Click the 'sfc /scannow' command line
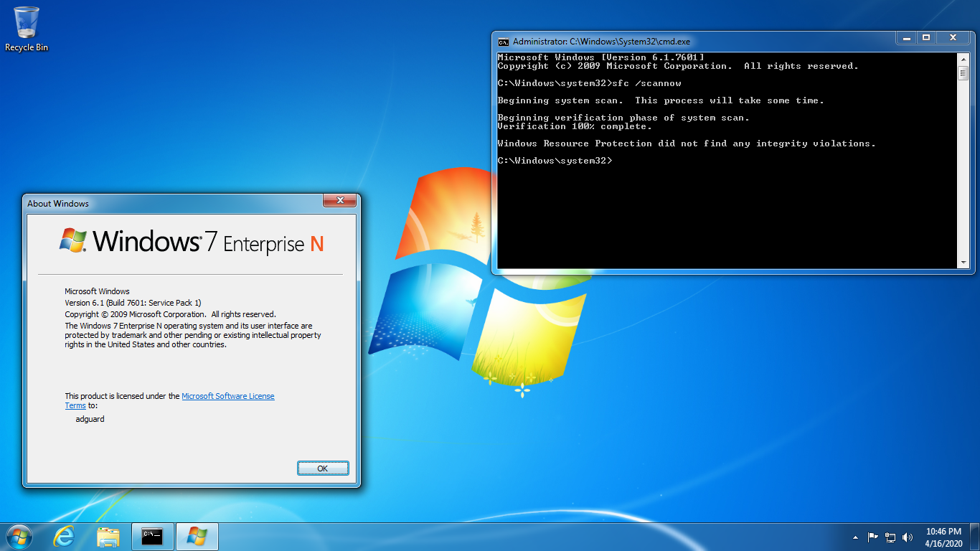This screenshot has height=551, width=980. 590,83
